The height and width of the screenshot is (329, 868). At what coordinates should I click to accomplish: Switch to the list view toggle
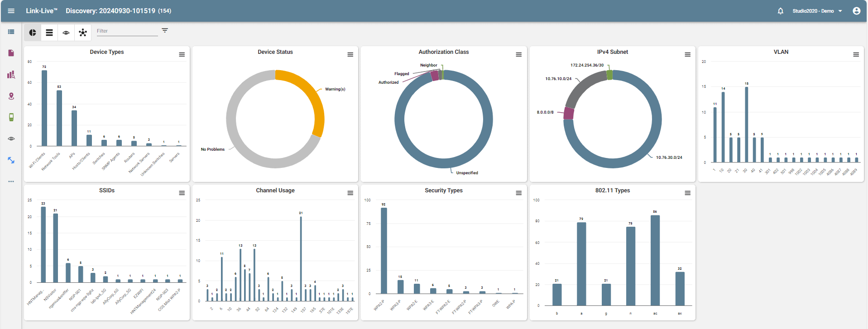[49, 33]
